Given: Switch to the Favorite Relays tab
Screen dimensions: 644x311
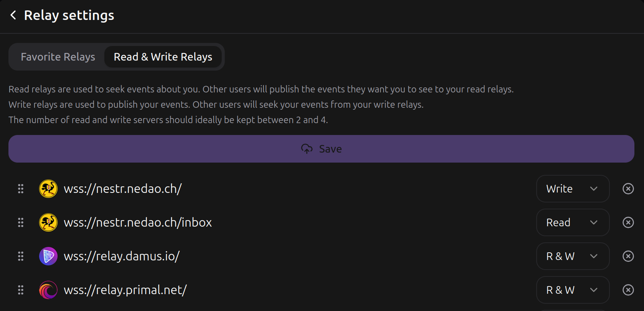Looking at the screenshot, I should pos(58,56).
